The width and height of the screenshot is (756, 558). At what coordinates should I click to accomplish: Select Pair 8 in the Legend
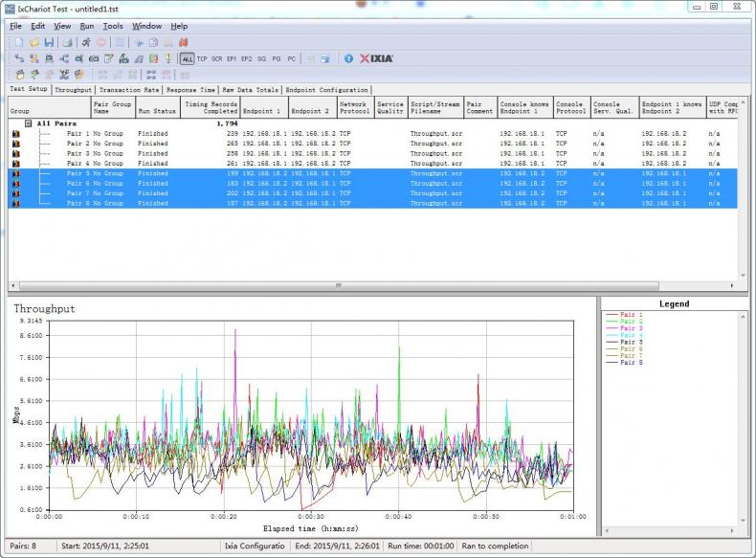point(624,362)
